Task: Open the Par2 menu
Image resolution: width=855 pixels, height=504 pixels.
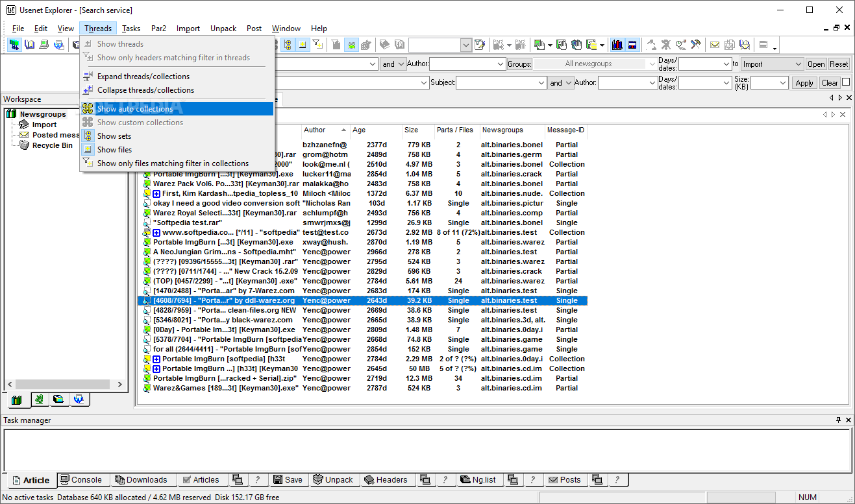Action: click(x=158, y=28)
